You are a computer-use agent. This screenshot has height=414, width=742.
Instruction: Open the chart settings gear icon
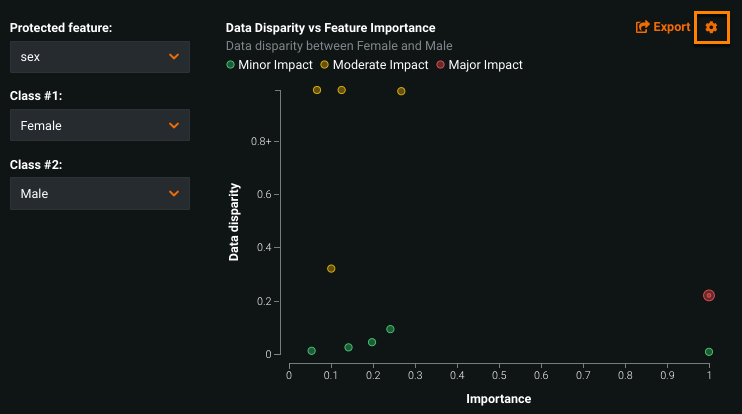[x=711, y=27]
